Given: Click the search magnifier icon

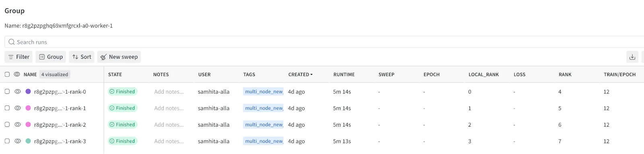Looking at the screenshot, I should [x=12, y=42].
